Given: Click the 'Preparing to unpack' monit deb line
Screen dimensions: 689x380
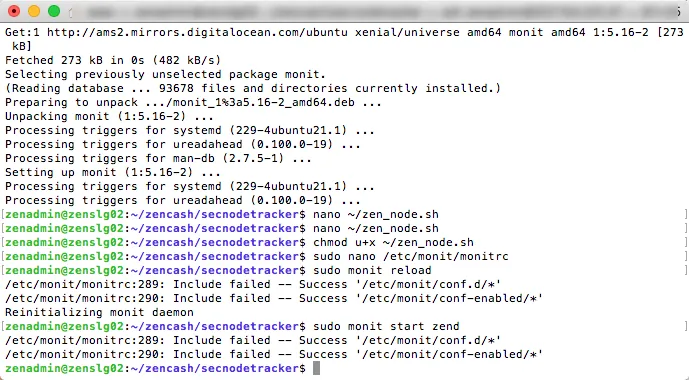Looking at the screenshot, I should (193, 102).
